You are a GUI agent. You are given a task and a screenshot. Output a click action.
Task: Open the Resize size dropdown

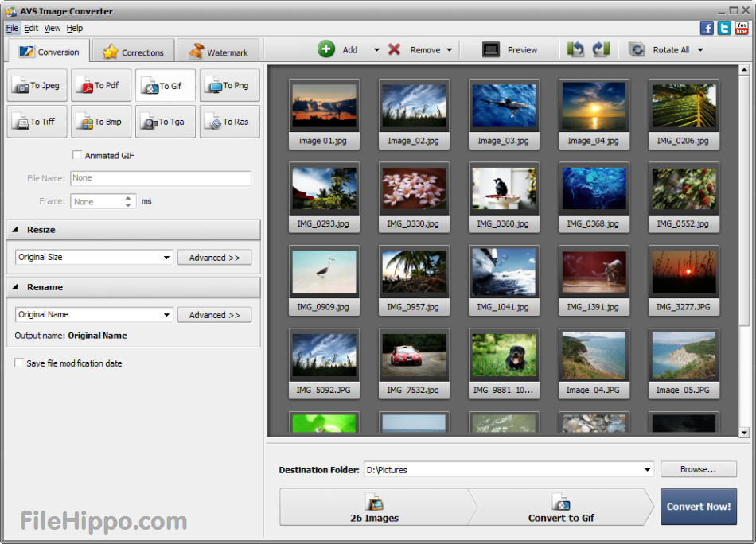167,257
